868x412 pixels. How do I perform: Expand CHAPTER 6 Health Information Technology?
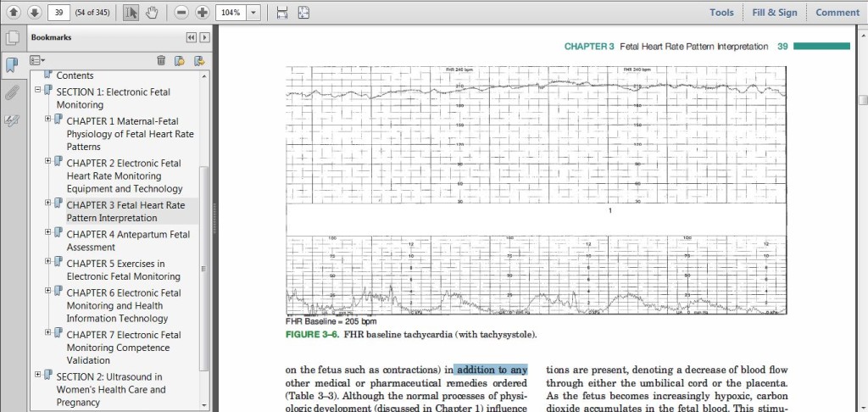point(48,290)
